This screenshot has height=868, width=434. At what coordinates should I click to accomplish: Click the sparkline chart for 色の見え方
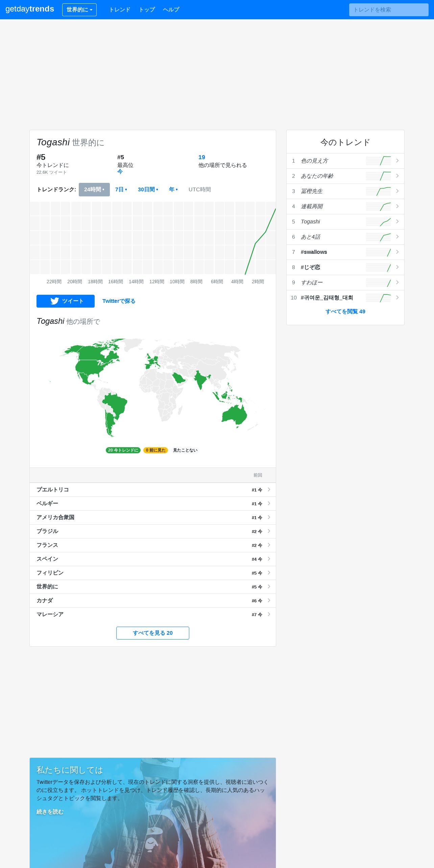coord(378,161)
